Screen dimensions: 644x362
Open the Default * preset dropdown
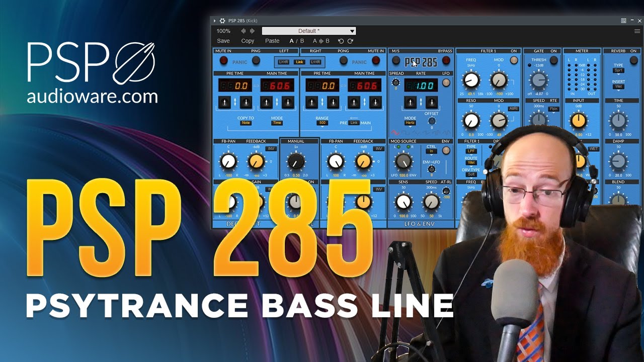(x=309, y=31)
